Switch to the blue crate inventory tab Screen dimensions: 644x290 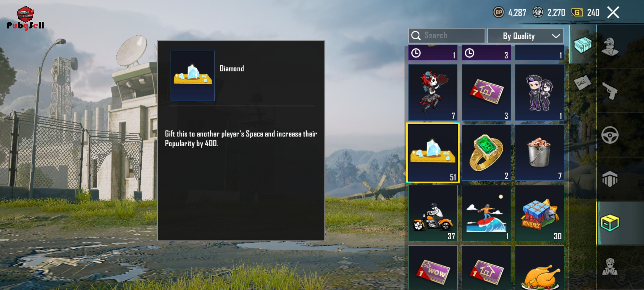(582, 45)
